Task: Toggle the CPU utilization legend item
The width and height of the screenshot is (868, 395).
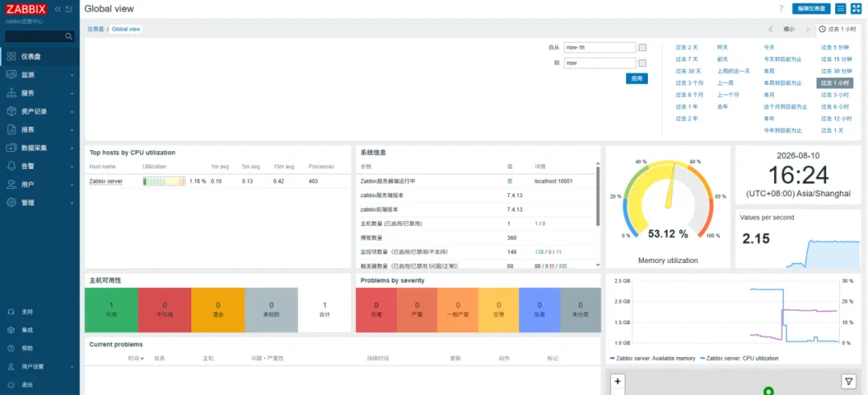Action: (x=739, y=359)
